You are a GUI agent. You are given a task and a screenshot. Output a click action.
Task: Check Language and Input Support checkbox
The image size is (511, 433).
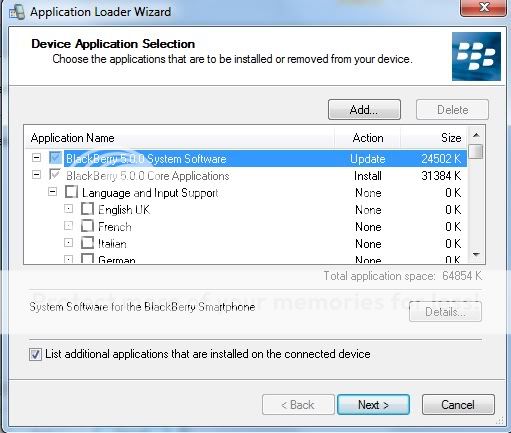point(71,192)
